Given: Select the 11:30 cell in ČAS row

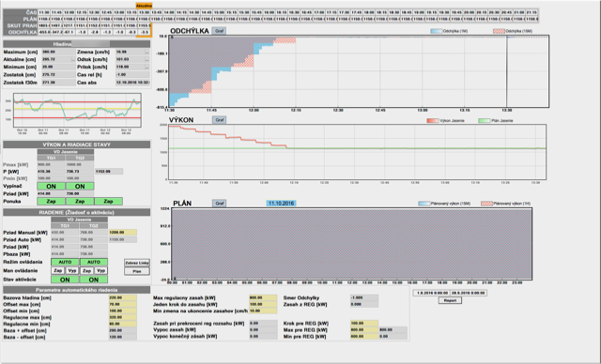Looking at the screenshot, I should point(44,12).
